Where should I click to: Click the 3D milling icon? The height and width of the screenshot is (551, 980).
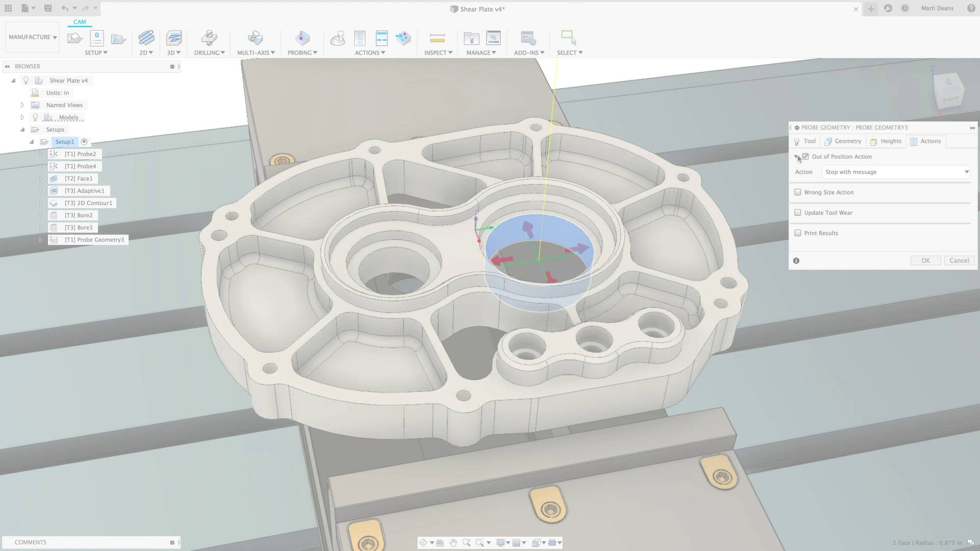pyautogui.click(x=174, y=38)
